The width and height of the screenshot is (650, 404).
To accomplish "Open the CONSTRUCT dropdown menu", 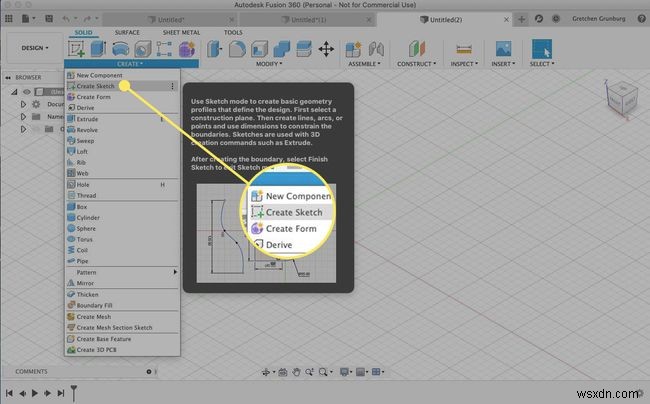I will (x=416, y=64).
